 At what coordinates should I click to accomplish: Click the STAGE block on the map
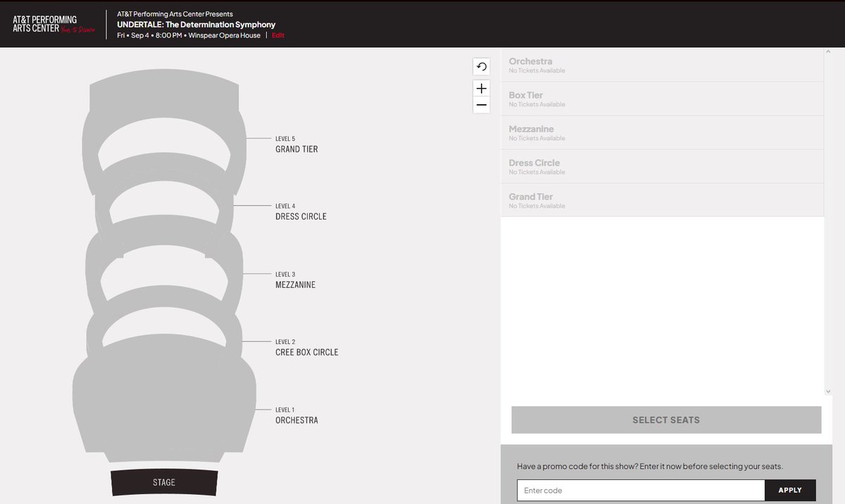[x=164, y=482]
